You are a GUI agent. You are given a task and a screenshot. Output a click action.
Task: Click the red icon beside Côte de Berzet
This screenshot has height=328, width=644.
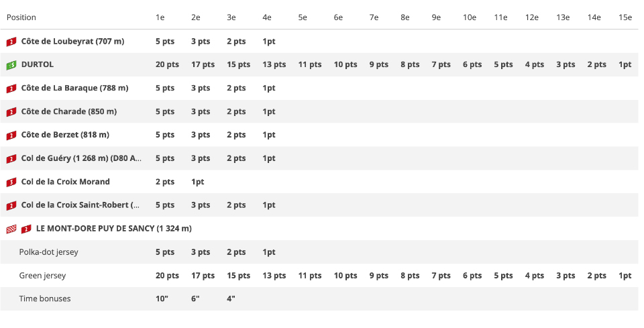pyautogui.click(x=11, y=135)
